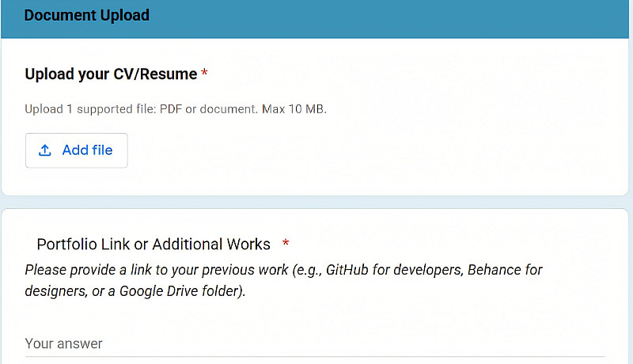The image size is (633, 364).
Task: Select the Upload your CV/Resume title
Action: pos(111,74)
